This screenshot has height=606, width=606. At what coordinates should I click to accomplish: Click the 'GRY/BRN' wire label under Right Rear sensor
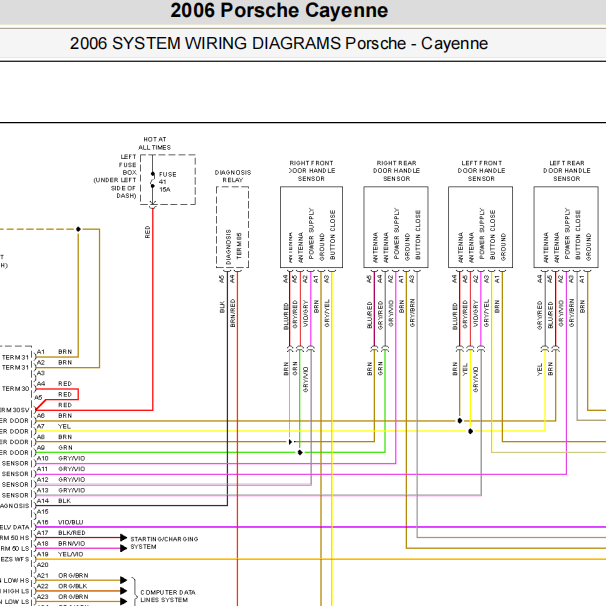pyautogui.click(x=412, y=313)
